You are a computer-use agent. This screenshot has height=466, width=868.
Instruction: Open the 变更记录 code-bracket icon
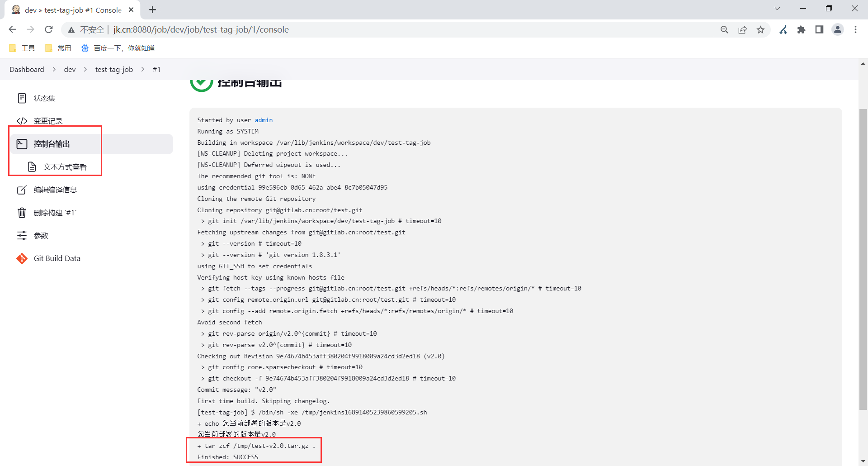22,121
